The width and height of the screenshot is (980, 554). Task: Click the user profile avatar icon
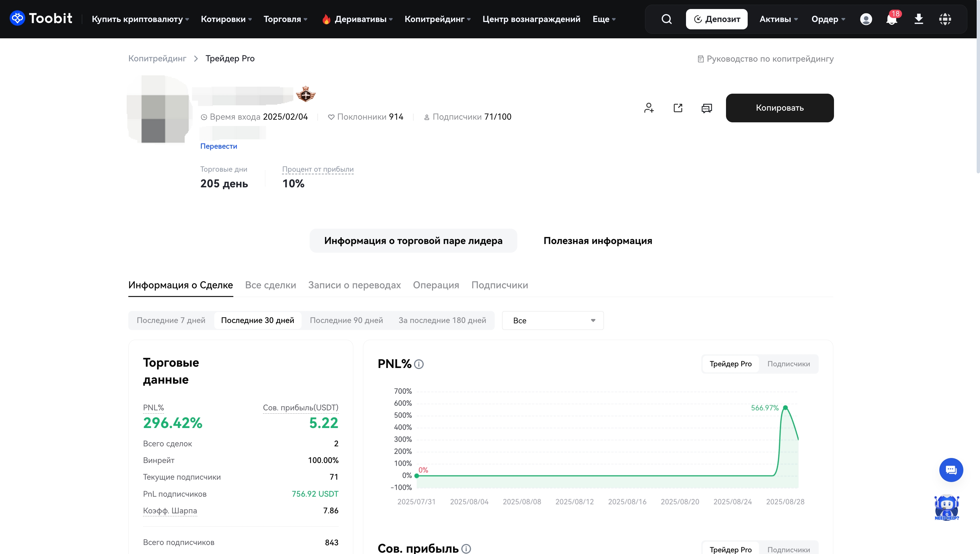pyautogui.click(x=866, y=19)
